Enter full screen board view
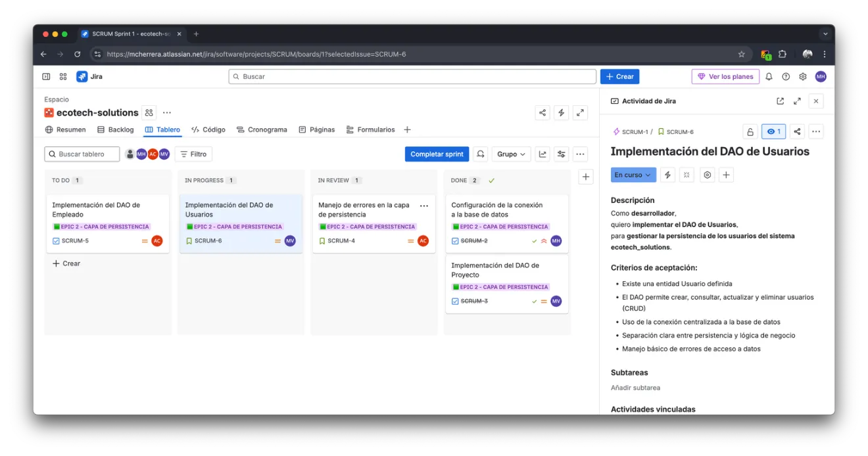Viewport: 868px width, 456px height. (x=580, y=113)
